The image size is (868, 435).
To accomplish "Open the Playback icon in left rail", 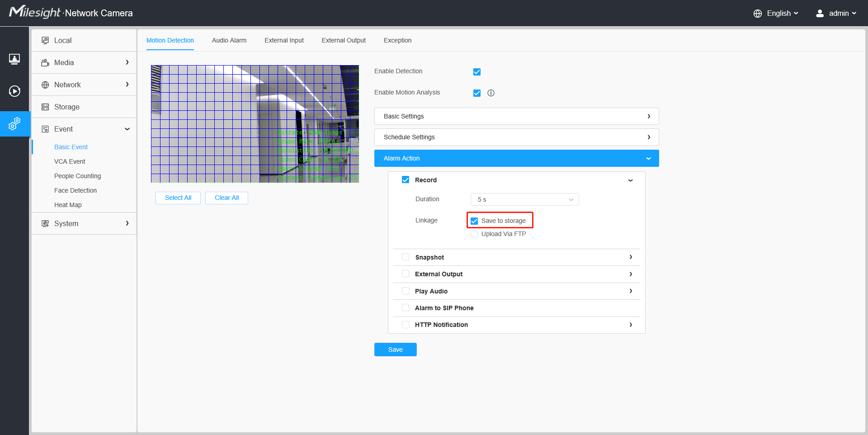I will click(x=14, y=91).
